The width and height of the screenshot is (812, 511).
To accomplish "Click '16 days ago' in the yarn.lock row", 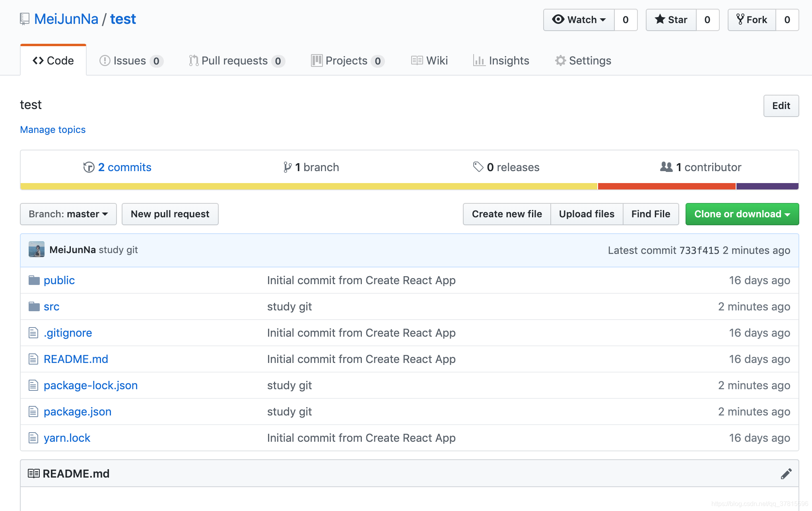I will pos(760,438).
